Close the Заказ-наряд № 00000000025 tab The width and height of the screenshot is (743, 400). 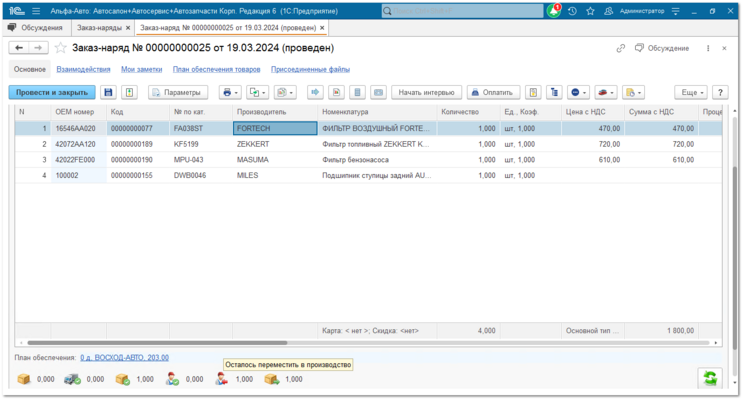coord(322,28)
